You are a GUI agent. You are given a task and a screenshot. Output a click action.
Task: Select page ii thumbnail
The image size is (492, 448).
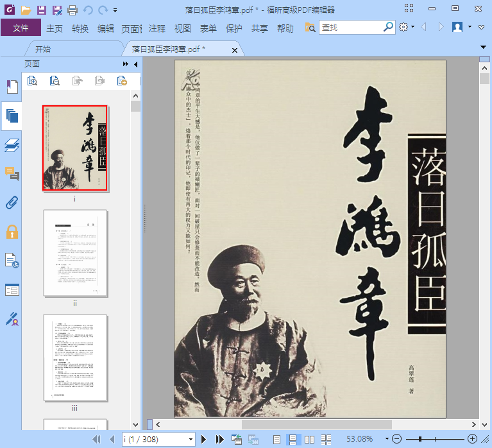(x=75, y=253)
